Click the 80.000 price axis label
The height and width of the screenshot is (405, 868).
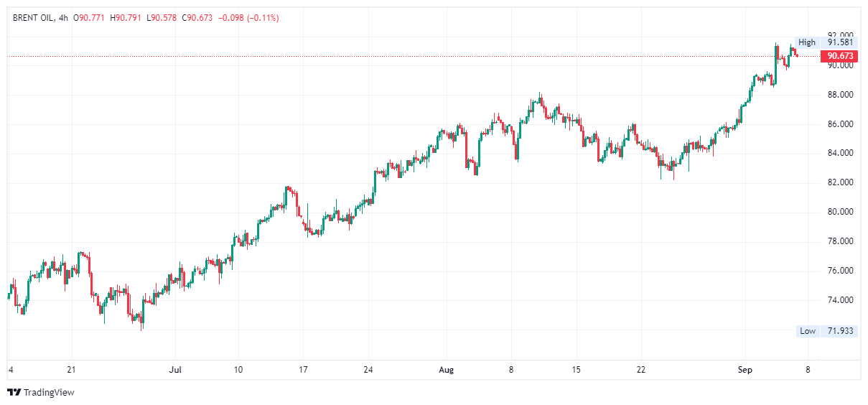pos(840,212)
